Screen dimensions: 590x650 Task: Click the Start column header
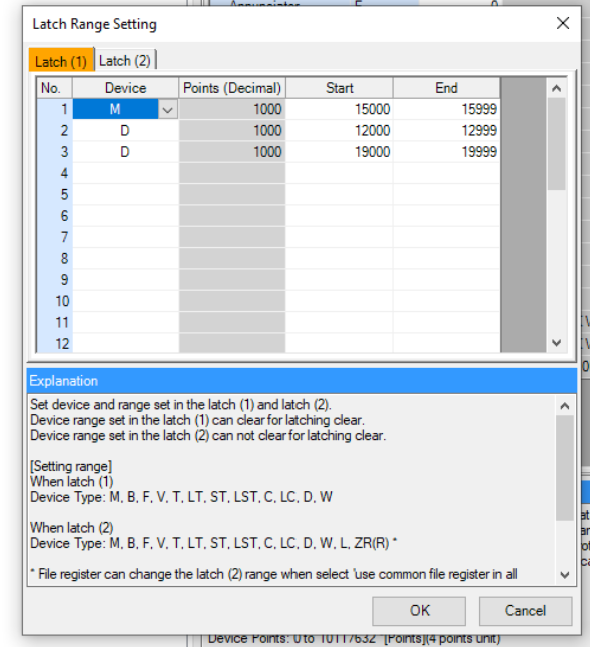[339, 88]
